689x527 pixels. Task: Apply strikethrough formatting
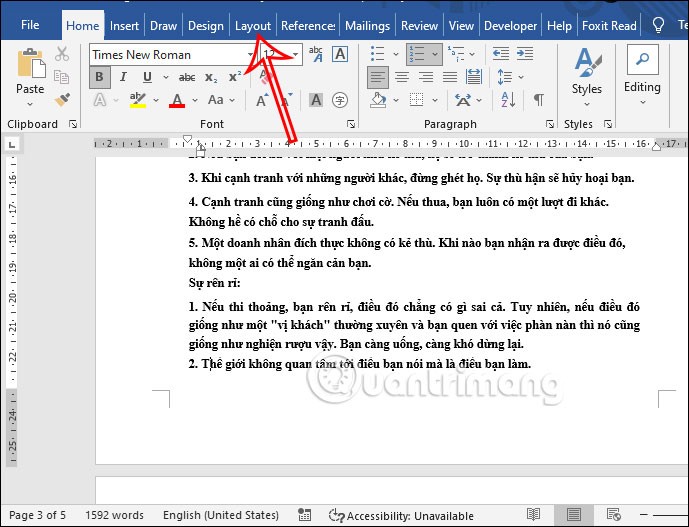(187, 77)
